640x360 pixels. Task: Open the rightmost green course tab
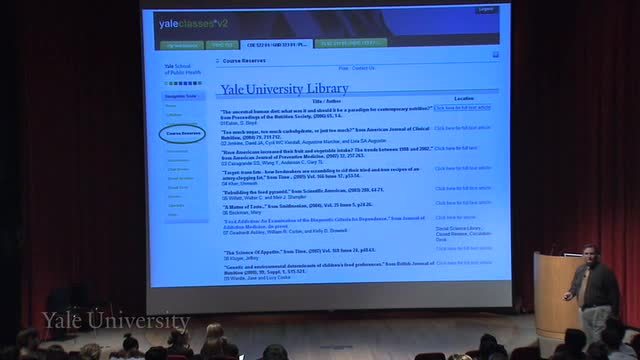[x=350, y=43]
